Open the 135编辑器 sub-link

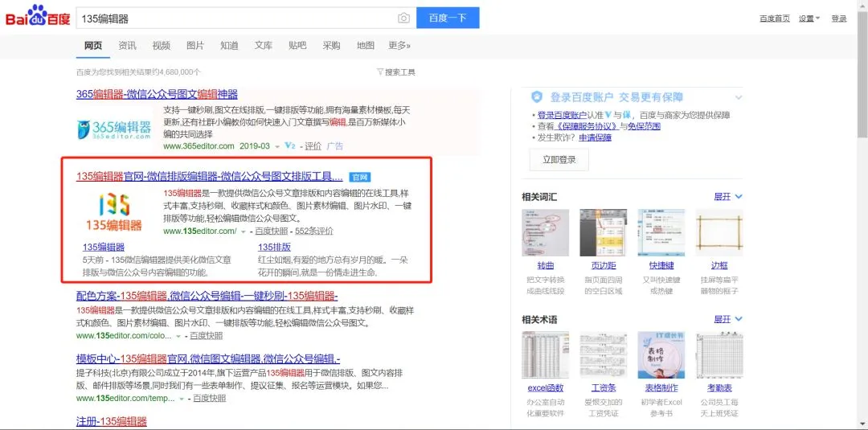coord(104,247)
